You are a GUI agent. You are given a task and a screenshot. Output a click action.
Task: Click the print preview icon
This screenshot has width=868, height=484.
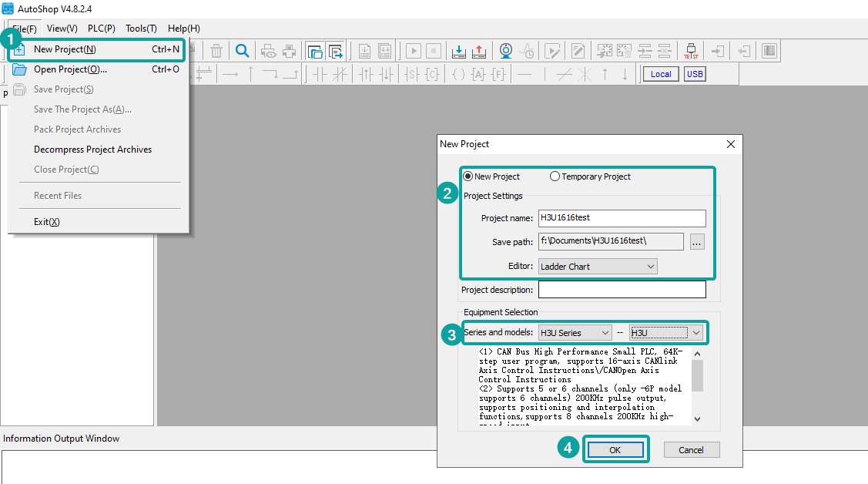269,51
